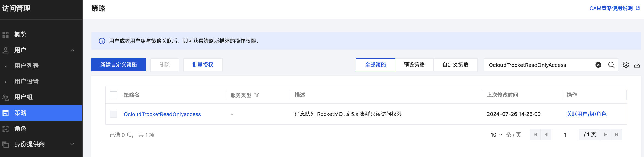644x157 pixels.
Task: Switch to 预设策略 tab
Action: (414, 65)
